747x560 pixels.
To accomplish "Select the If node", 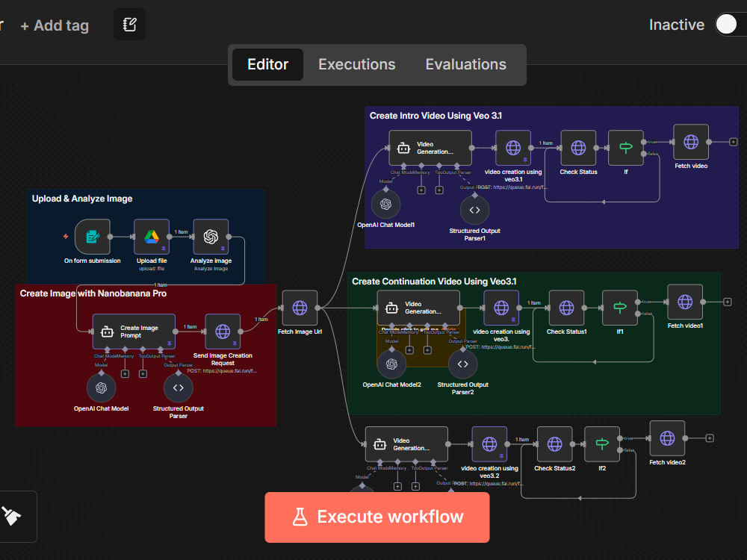I will [626, 148].
